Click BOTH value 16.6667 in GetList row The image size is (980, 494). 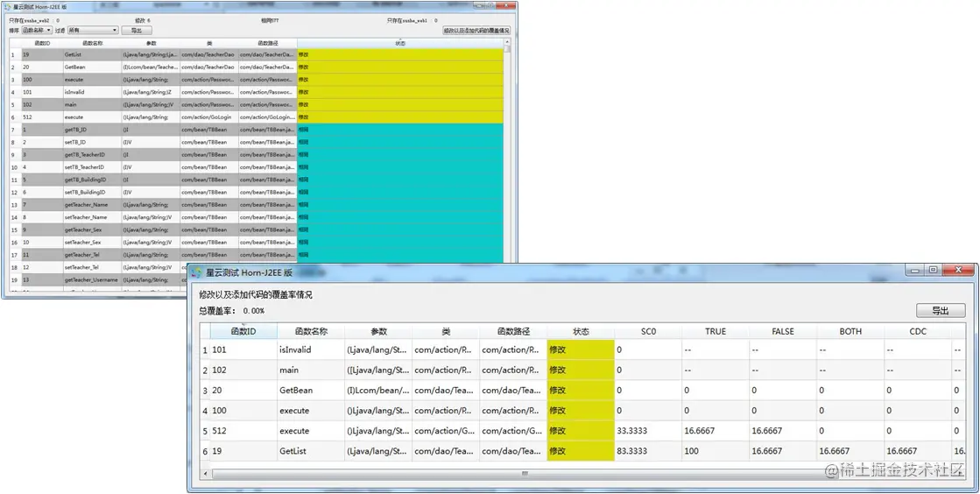click(850, 451)
